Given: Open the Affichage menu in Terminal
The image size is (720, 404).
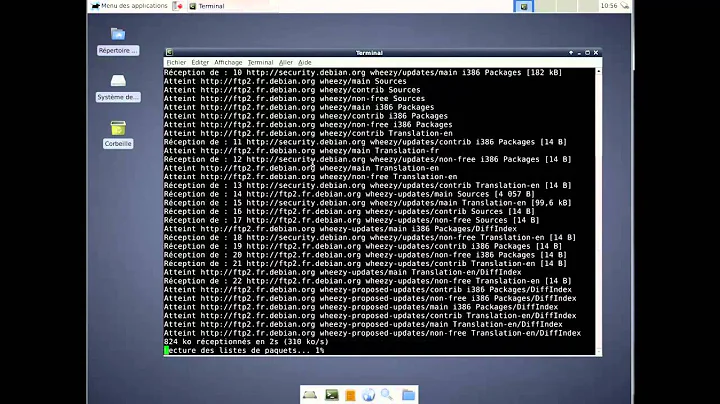Looking at the screenshot, I should tap(228, 62).
